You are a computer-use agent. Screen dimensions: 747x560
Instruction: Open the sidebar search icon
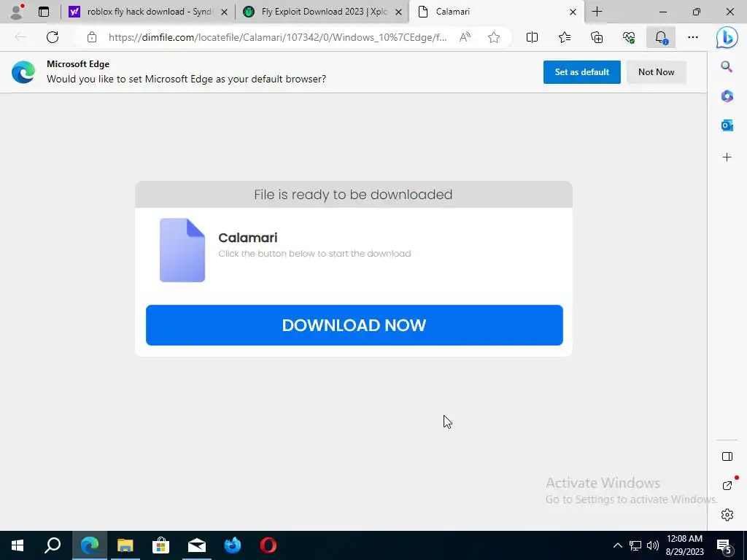727,66
